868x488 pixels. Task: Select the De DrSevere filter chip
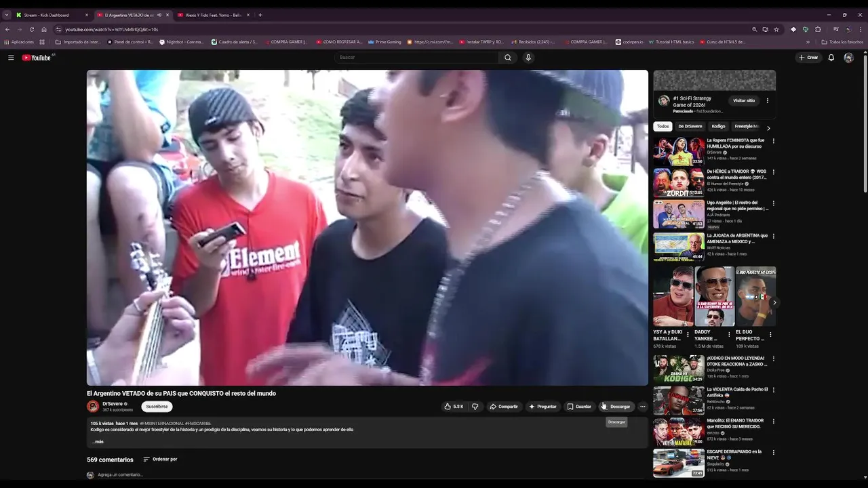(x=690, y=127)
